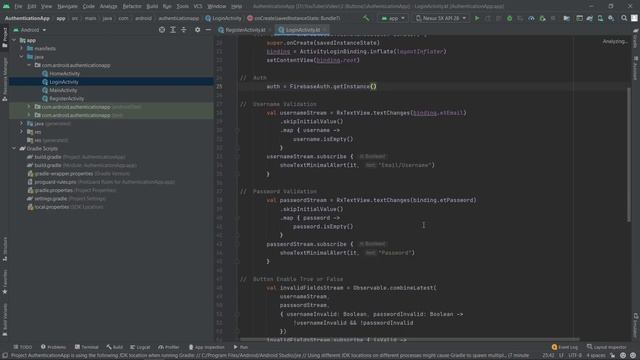Click the Sync Project with Gradle Files icon

point(590,18)
